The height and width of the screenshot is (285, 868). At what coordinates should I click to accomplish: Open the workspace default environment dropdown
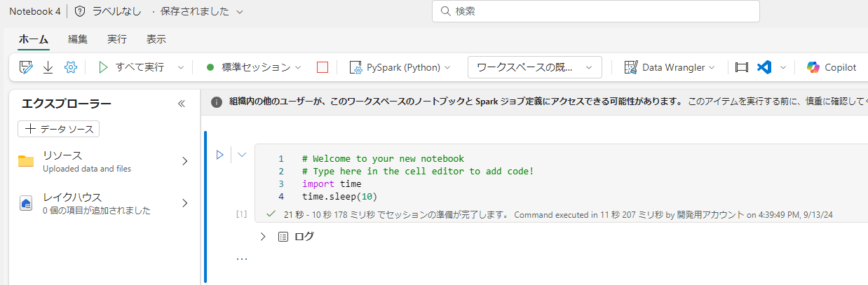pos(535,67)
